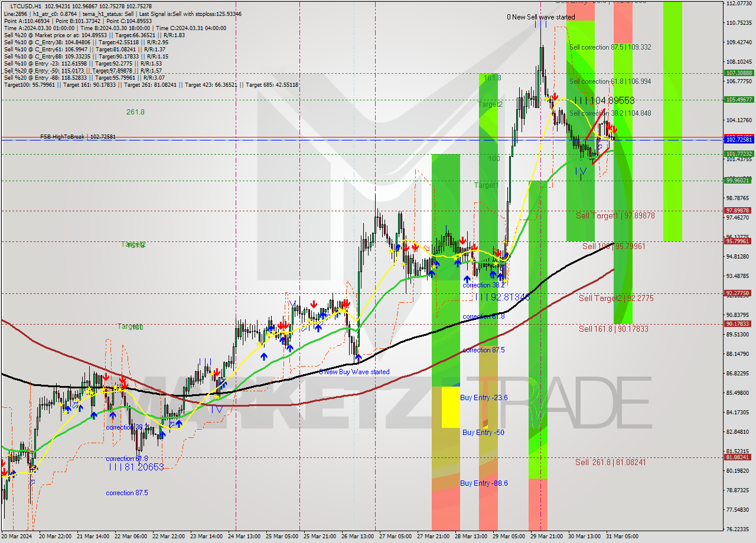This screenshot has width=756, height=543.
Task: Click the red 90.17833 price tag
Action: (x=738, y=324)
